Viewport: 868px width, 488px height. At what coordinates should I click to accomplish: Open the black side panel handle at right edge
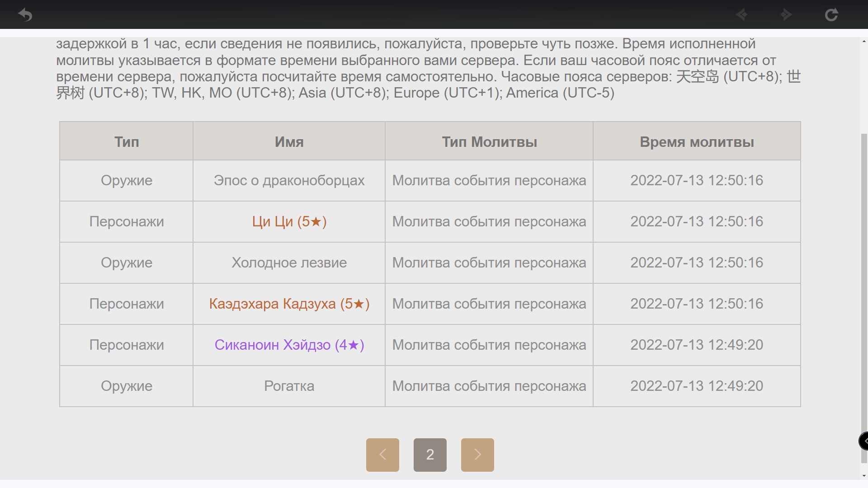coord(863,441)
